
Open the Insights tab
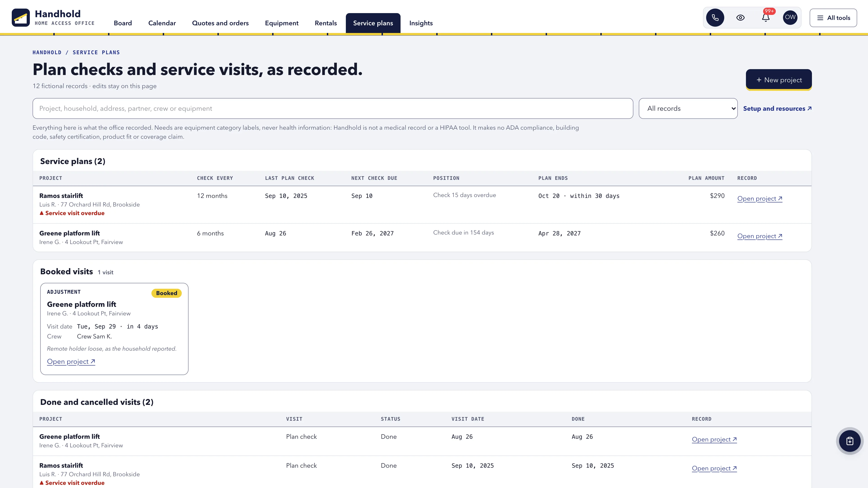point(421,23)
